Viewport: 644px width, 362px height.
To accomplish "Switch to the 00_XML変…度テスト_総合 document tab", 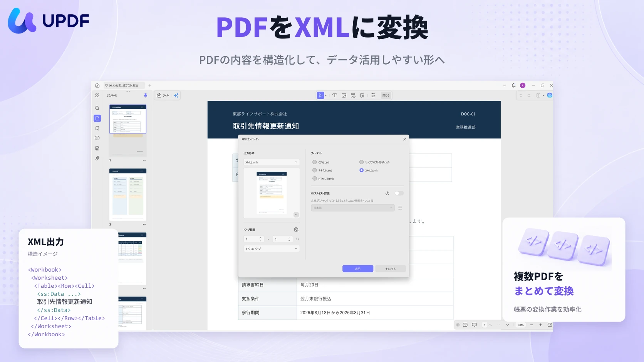I will click(x=123, y=85).
